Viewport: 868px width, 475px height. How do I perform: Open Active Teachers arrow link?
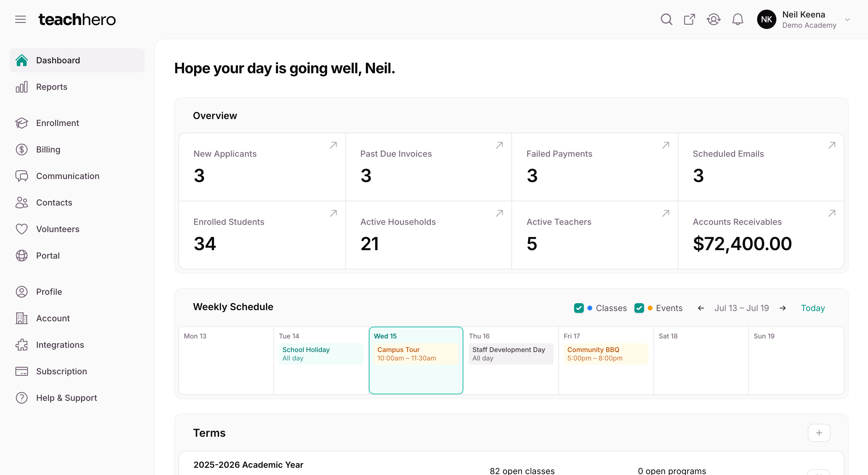[665, 213]
